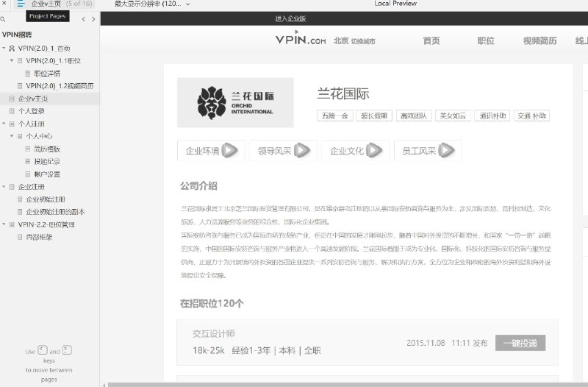
Task: Click the 切换城市 link next to 北京
Action: point(363,41)
